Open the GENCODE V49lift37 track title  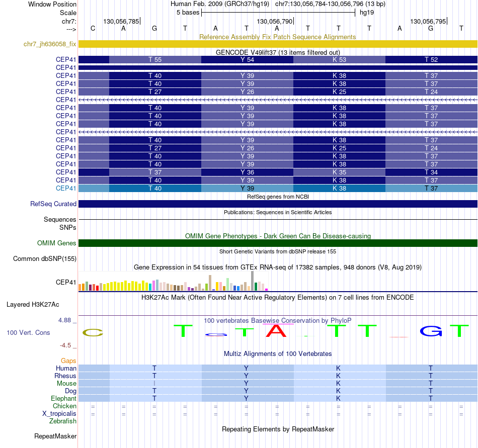278,52
